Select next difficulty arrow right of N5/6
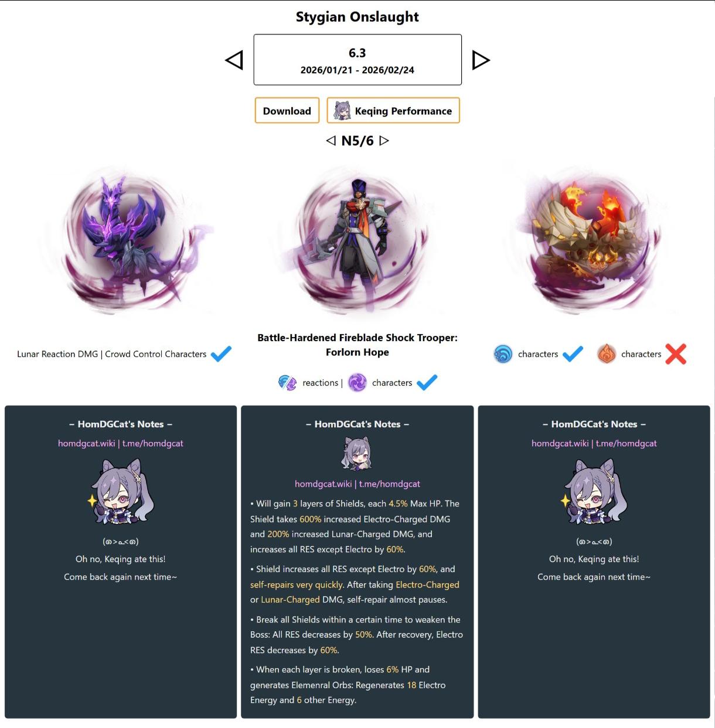Image resolution: width=715 pixels, height=728 pixels. [x=384, y=141]
